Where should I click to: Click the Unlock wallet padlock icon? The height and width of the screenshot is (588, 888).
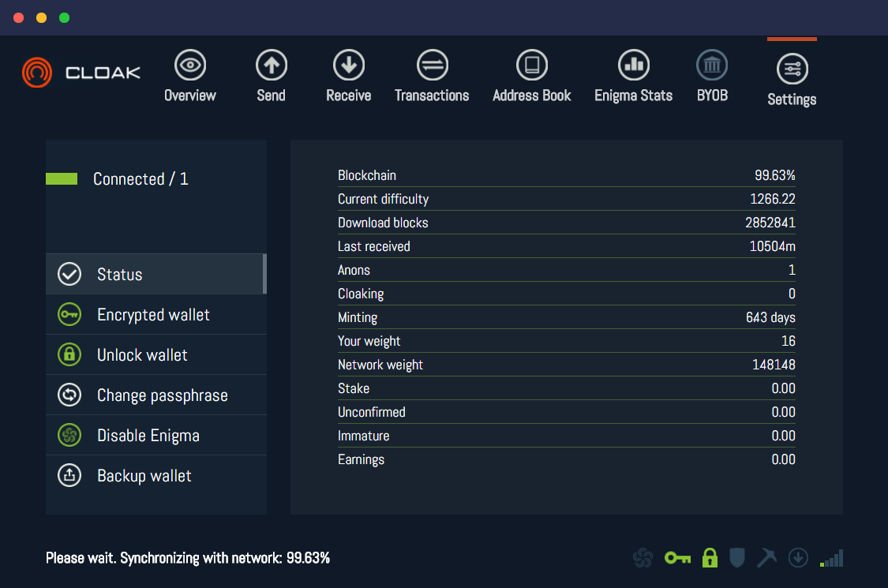[69, 354]
